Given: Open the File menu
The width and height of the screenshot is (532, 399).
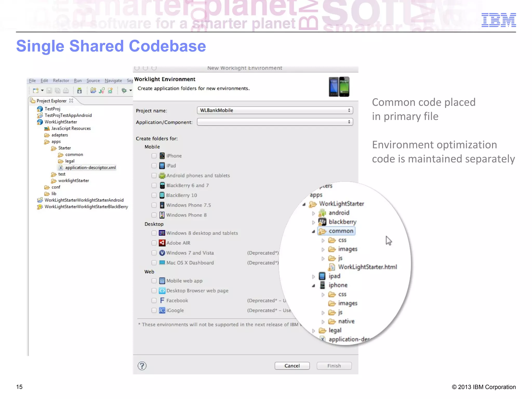Looking at the screenshot, I should point(32,81).
